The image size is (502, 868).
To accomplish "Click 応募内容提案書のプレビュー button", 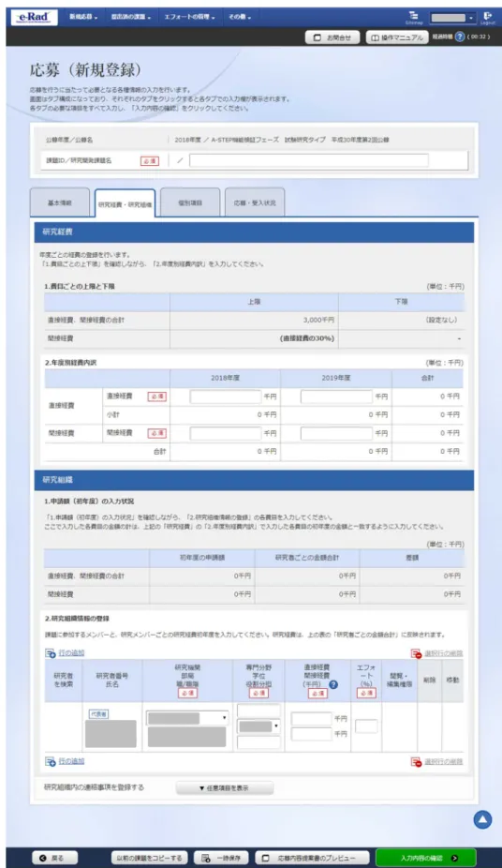I will tap(311, 858).
